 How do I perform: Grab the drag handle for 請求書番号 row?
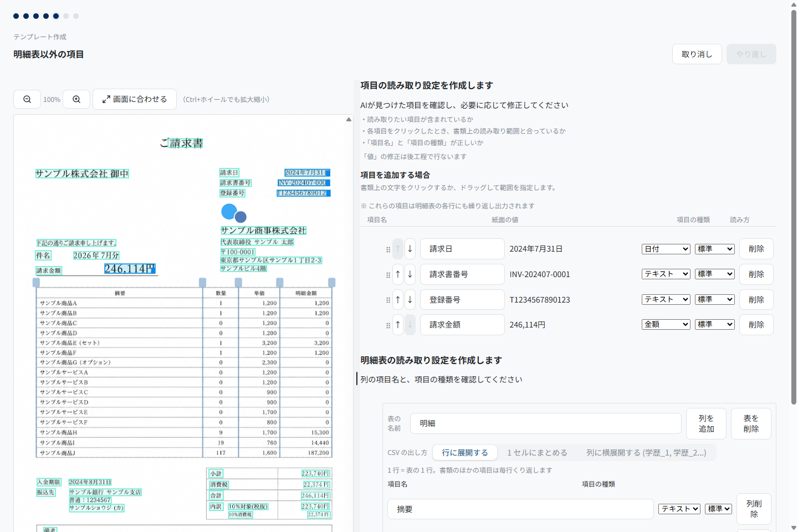click(x=388, y=275)
